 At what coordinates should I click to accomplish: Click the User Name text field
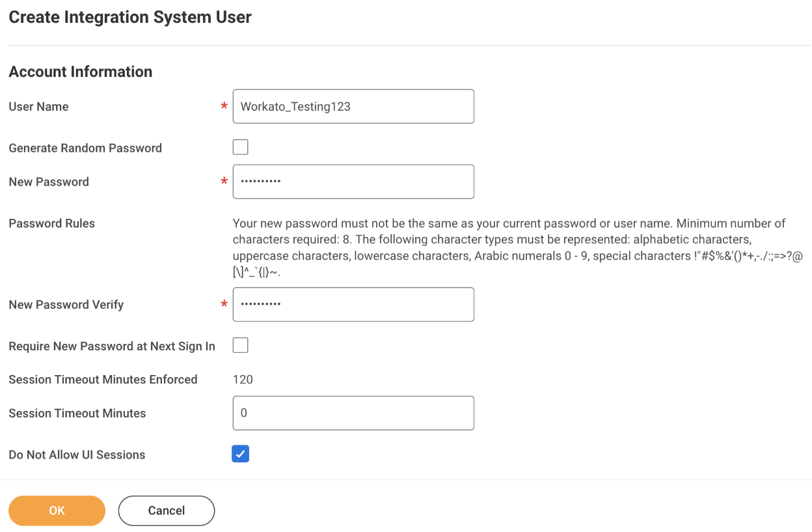pyautogui.click(x=353, y=107)
